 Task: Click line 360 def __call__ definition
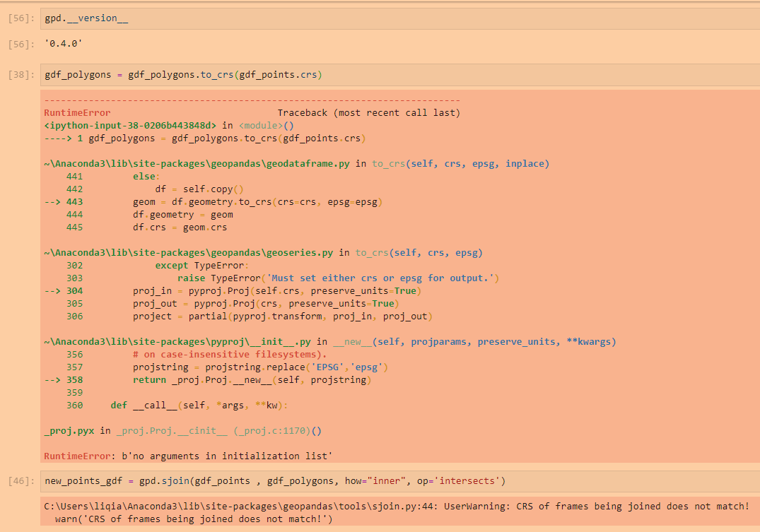[x=177, y=406]
